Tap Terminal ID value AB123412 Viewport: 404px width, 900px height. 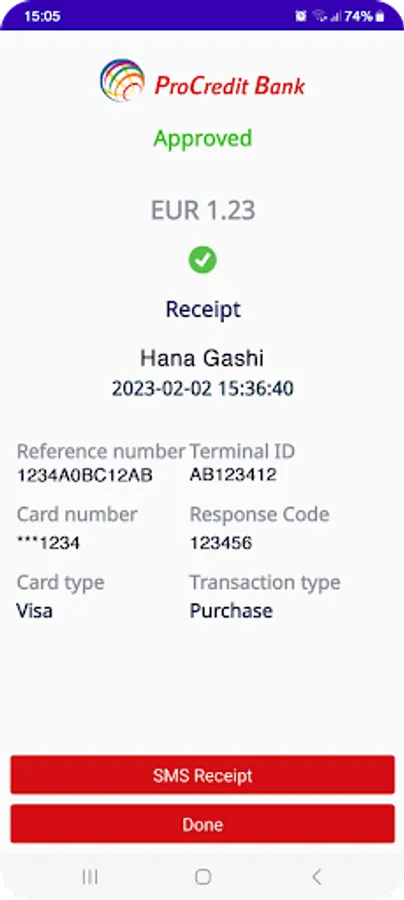point(233,475)
